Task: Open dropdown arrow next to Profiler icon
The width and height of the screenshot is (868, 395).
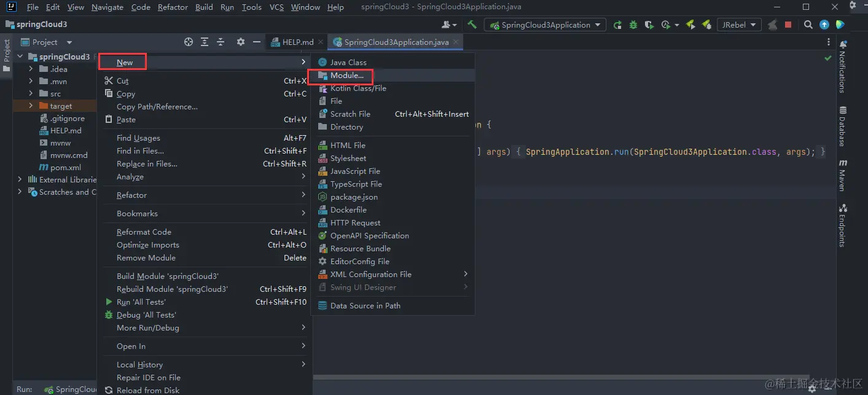Action: 676,25
